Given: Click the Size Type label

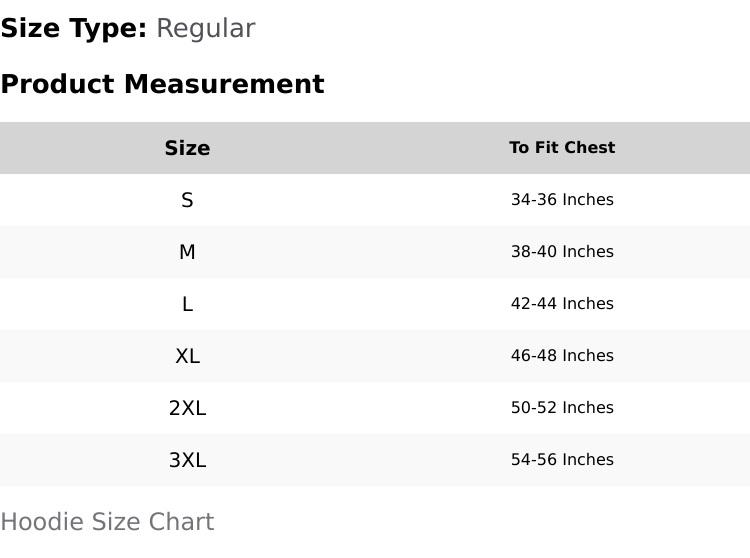Looking at the screenshot, I should point(74,29).
